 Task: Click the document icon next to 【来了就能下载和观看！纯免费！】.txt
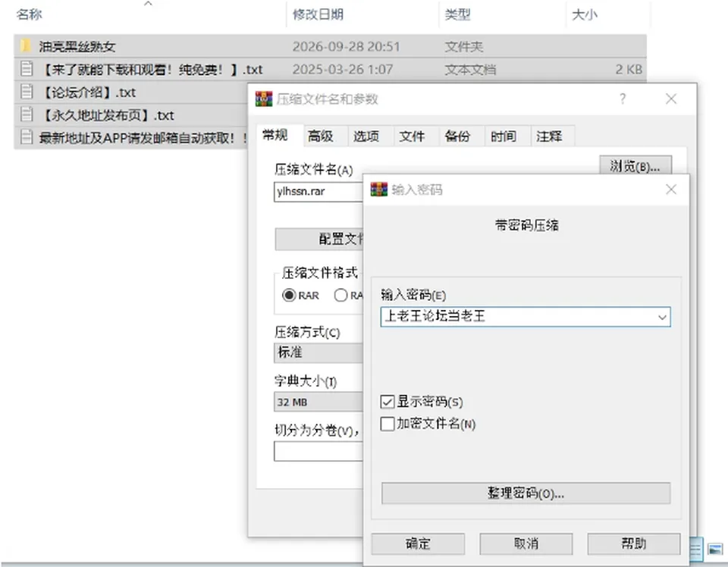(27, 69)
